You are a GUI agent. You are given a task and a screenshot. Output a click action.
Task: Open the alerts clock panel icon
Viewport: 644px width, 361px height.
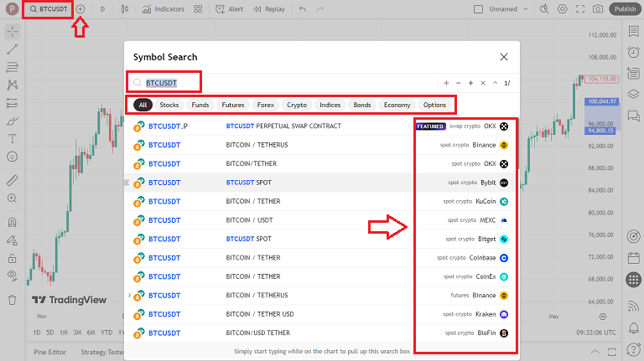tap(633, 52)
